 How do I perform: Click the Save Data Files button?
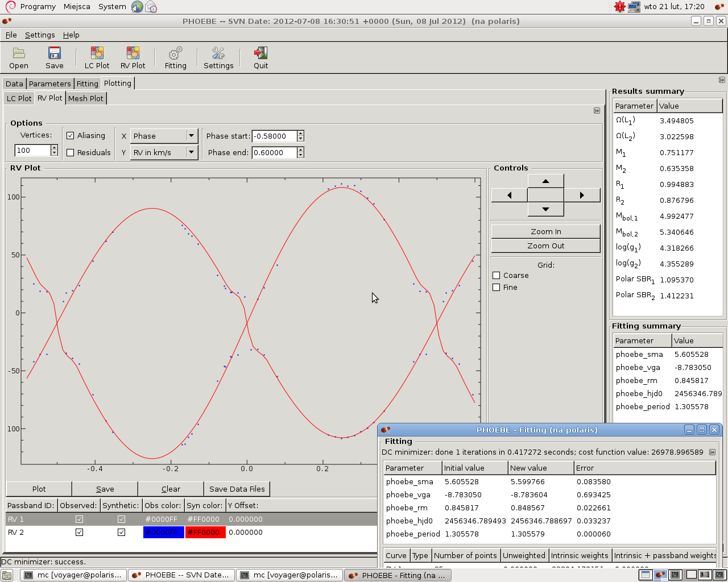(237, 489)
